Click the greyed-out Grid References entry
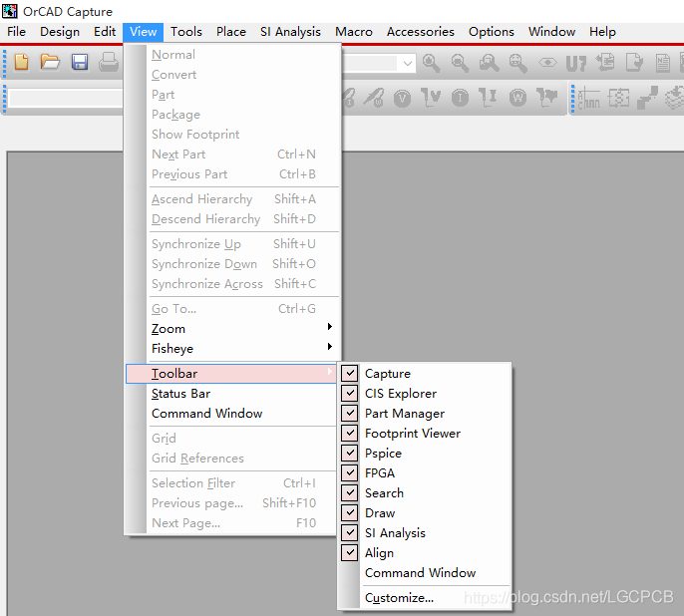Viewport: 684px width, 616px height. 231,459
